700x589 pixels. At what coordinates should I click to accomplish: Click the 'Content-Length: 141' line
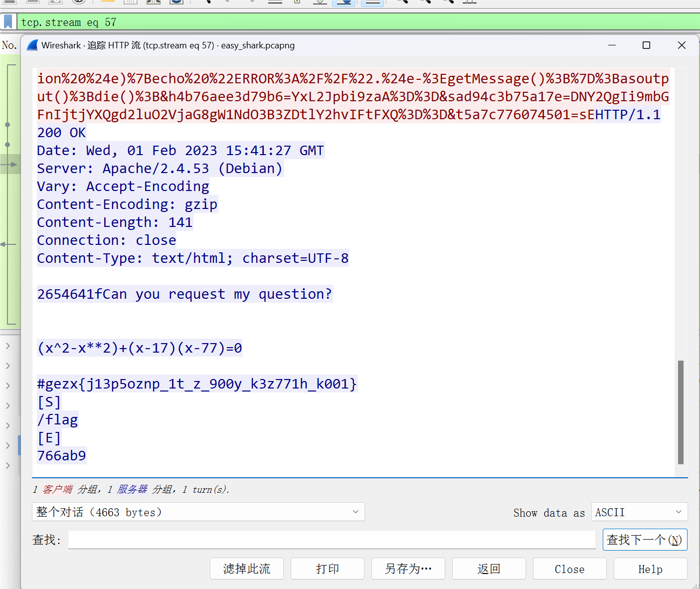[115, 222]
